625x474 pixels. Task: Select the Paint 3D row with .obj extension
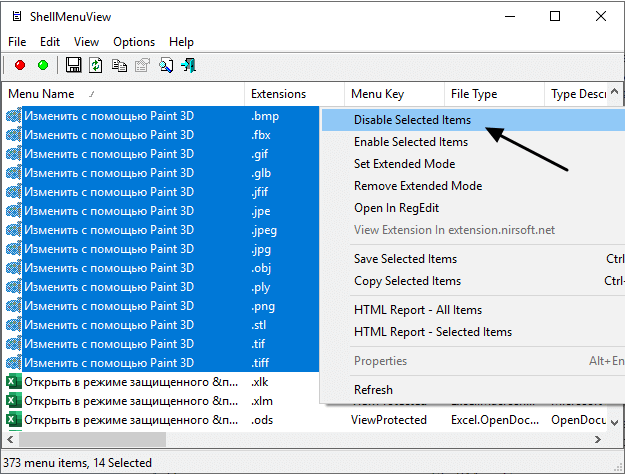[x=163, y=268]
